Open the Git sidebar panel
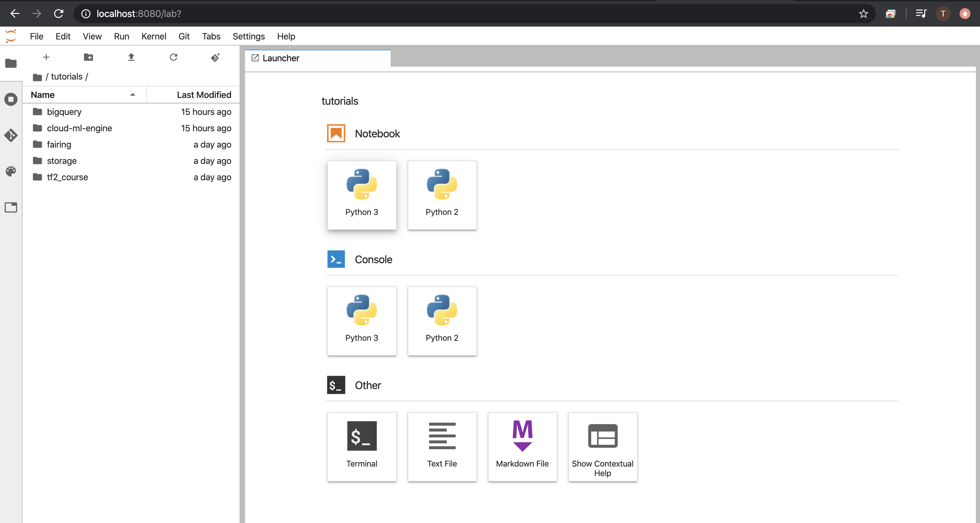 tap(11, 135)
